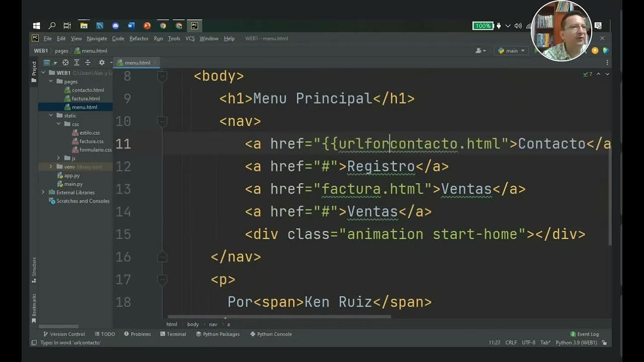Select app.py in the project tree

pos(68,175)
